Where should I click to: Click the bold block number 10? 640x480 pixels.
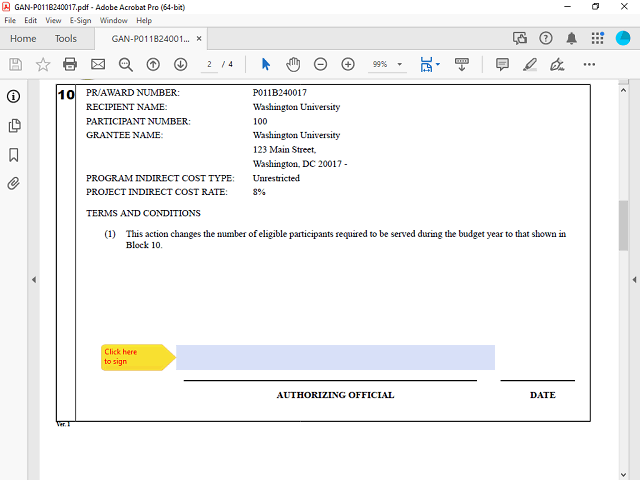[66, 95]
